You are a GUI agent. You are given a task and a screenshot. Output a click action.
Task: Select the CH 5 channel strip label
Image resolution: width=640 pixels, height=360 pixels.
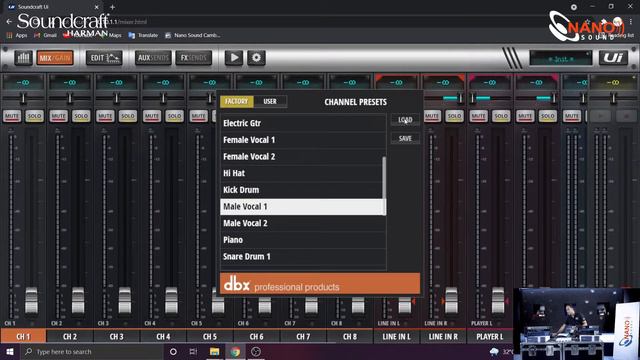pos(210,337)
